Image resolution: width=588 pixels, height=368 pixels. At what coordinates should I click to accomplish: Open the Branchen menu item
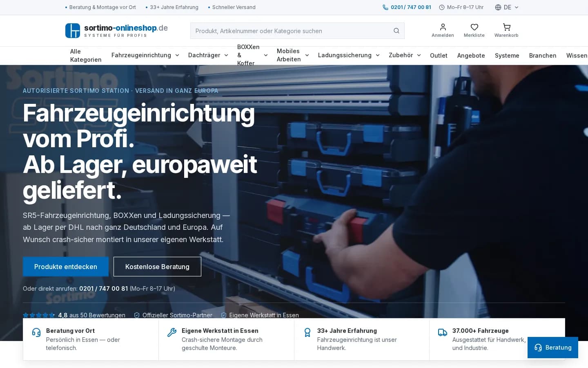click(543, 56)
